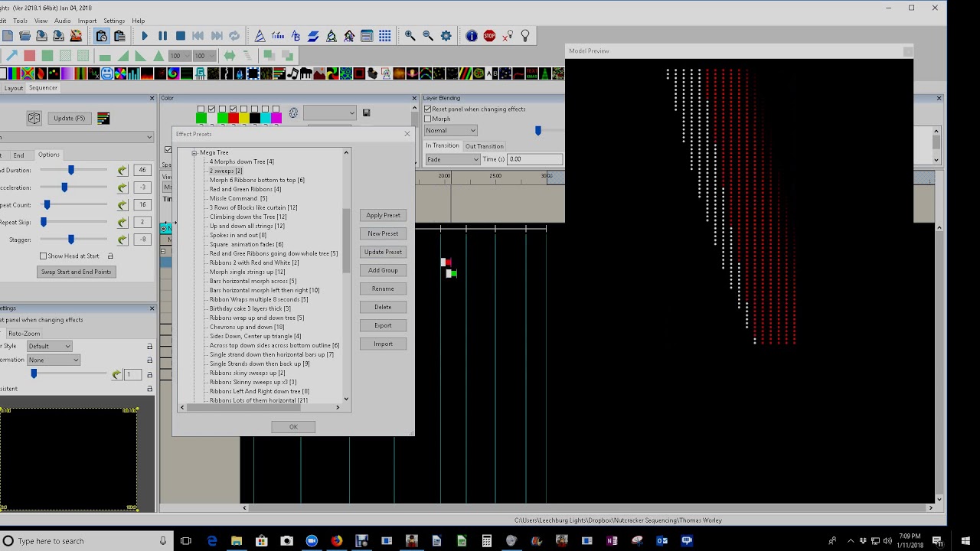The width and height of the screenshot is (980, 551).
Task: Click the paste clipboard toolbar icon
Action: tap(119, 36)
